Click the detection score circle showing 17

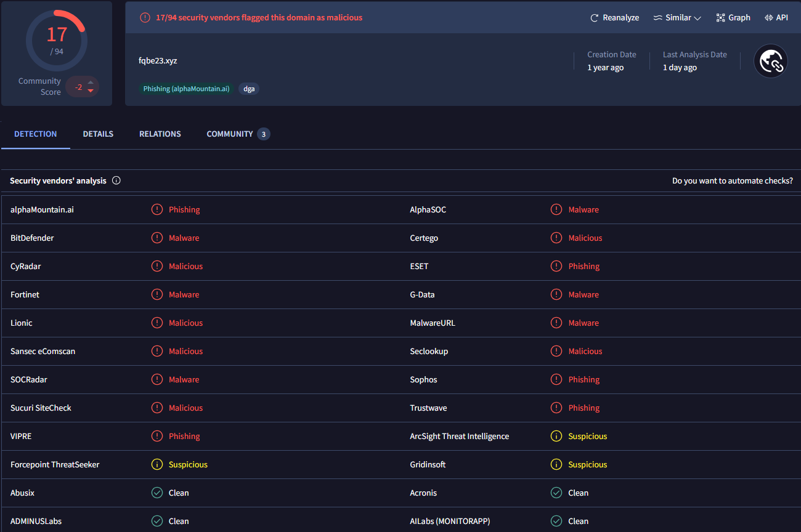tap(57, 40)
